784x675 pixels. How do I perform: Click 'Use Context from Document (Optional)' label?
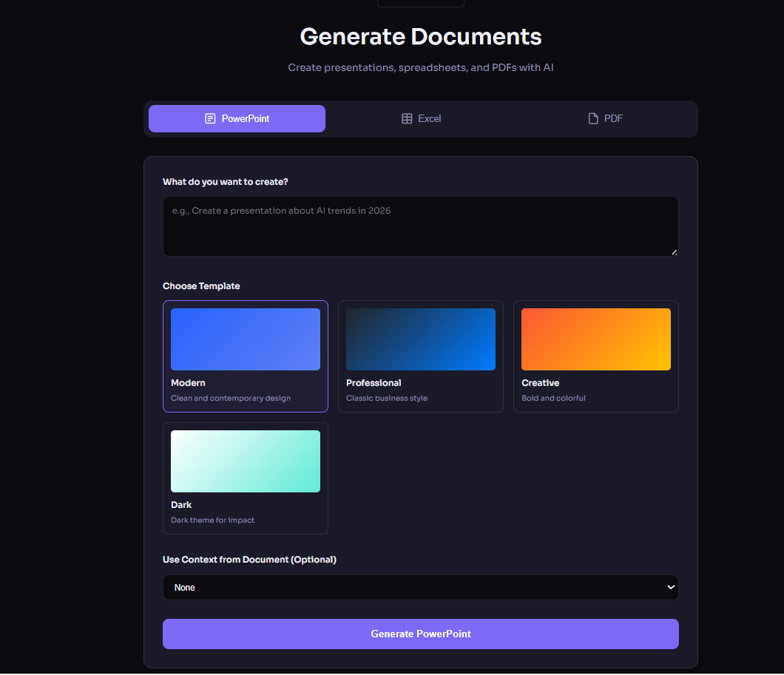click(x=249, y=560)
